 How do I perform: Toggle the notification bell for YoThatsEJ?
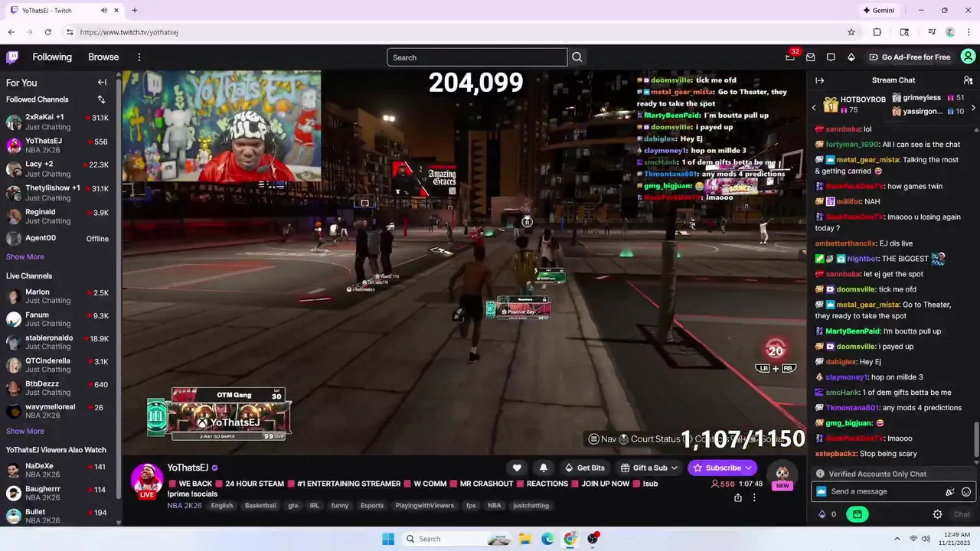pos(544,468)
